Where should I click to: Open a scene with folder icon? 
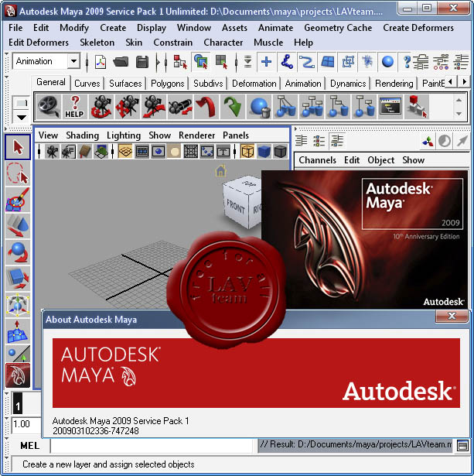pos(121,62)
